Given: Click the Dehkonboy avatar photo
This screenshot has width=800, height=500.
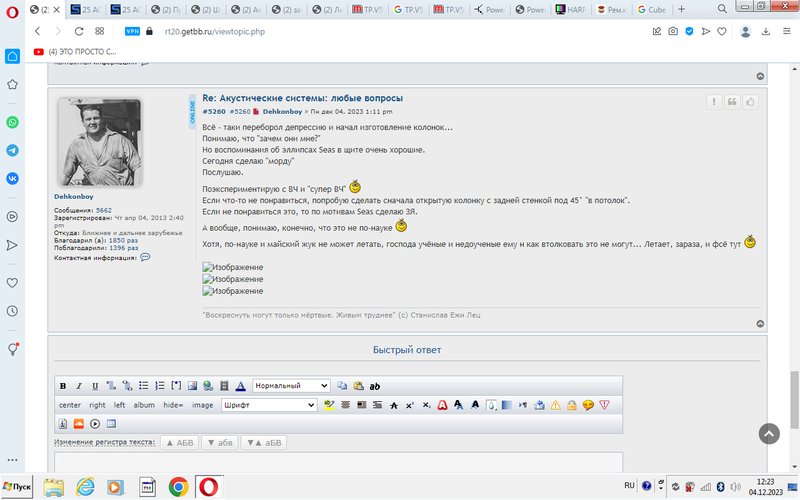Looking at the screenshot, I should click(x=100, y=142).
